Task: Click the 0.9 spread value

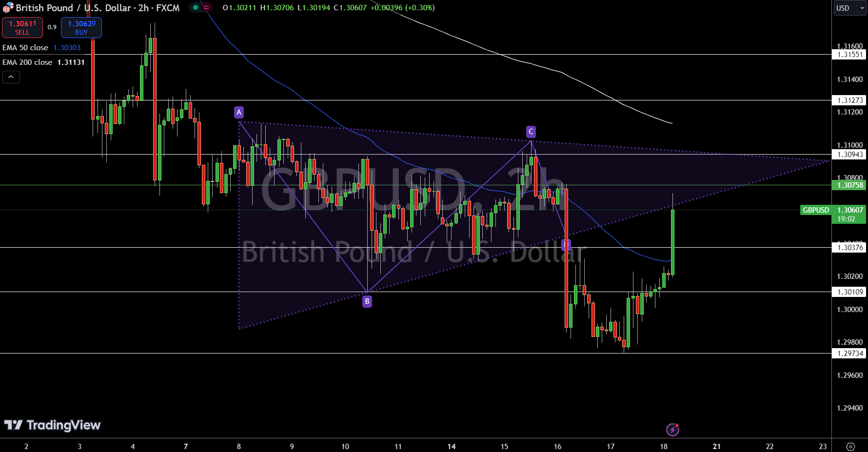Action: pyautogui.click(x=52, y=27)
